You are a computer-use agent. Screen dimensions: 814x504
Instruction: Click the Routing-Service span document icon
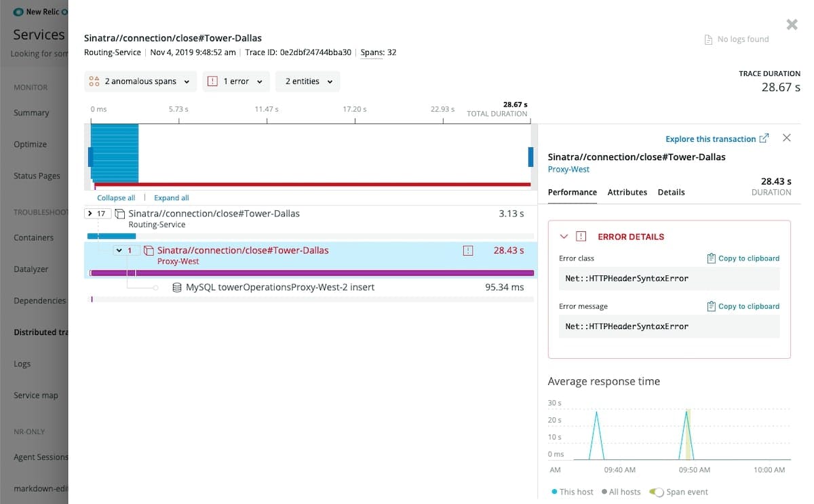click(x=119, y=214)
